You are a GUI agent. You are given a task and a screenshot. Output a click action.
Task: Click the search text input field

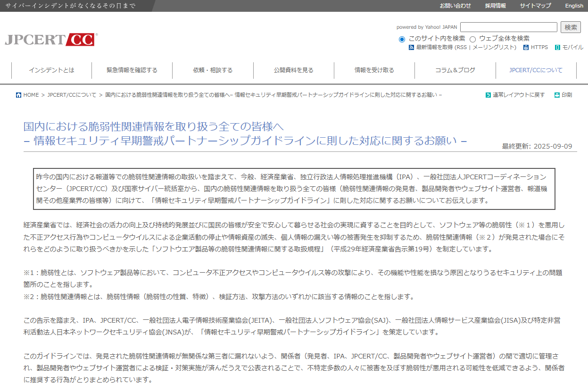click(508, 27)
